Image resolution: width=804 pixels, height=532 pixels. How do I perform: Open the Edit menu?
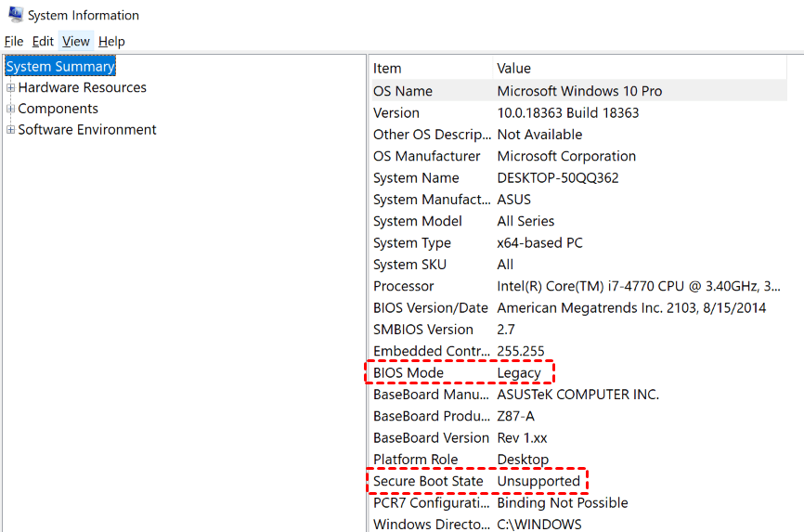coord(43,41)
